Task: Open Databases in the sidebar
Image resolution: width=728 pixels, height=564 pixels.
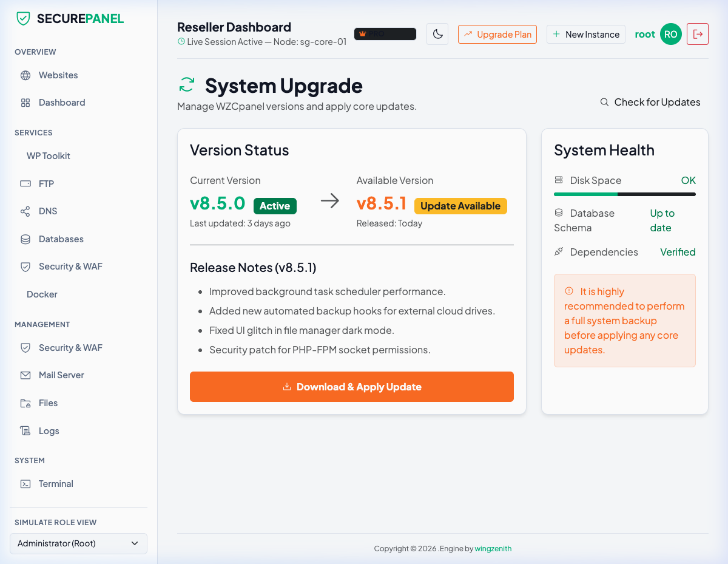Action: (78, 239)
